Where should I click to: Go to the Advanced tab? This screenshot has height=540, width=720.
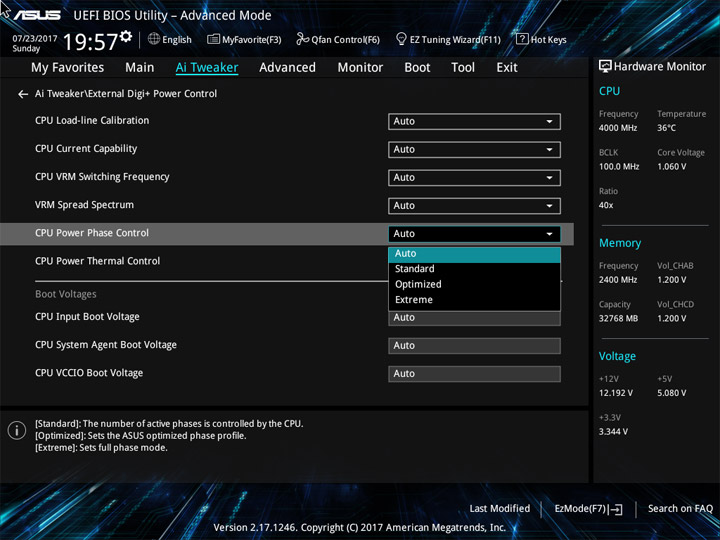tap(287, 68)
